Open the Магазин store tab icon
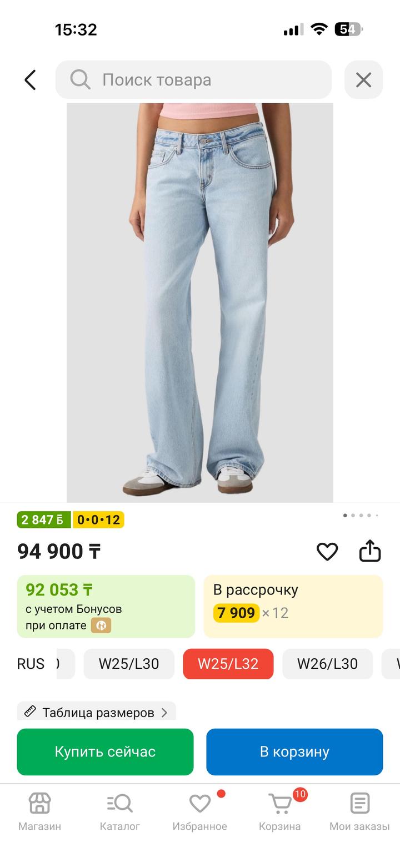 click(x=39, y=803)
